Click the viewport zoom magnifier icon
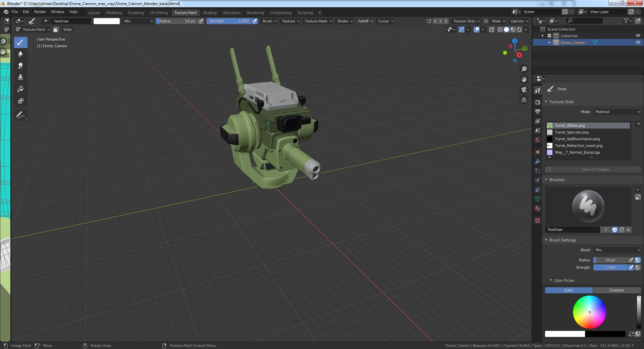 [524, 69]
